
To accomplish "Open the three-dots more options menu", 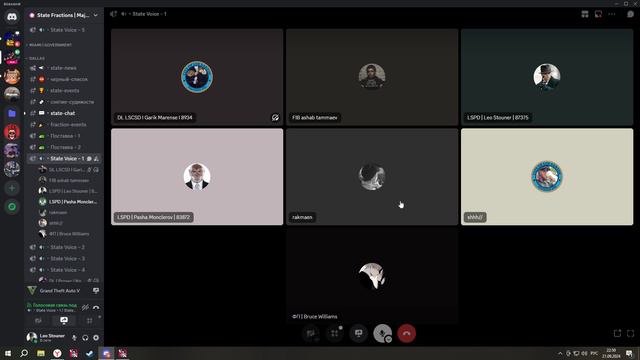I will (611, 14).
